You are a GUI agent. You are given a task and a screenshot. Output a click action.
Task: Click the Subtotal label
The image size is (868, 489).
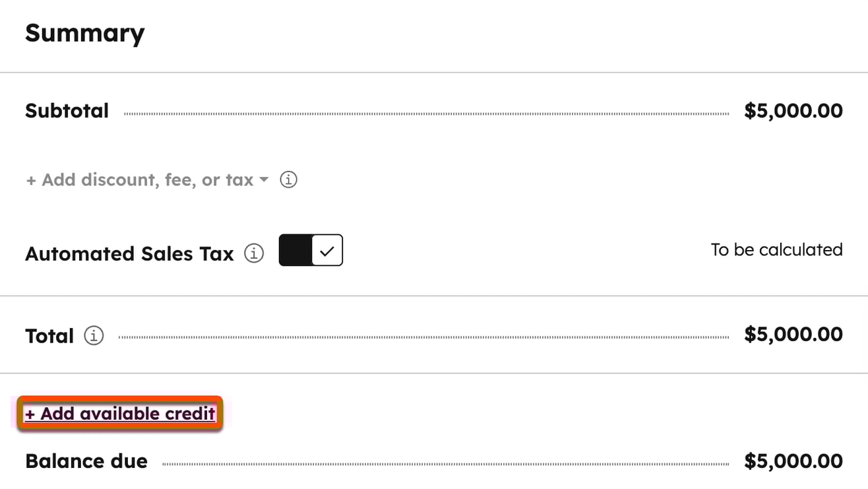[67, 110]
